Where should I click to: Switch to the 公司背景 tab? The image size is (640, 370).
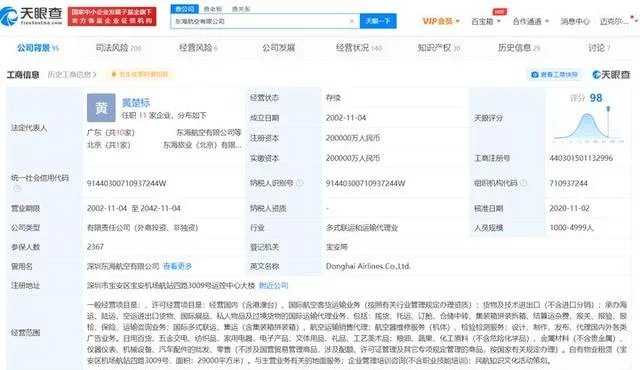pos(38,48)
